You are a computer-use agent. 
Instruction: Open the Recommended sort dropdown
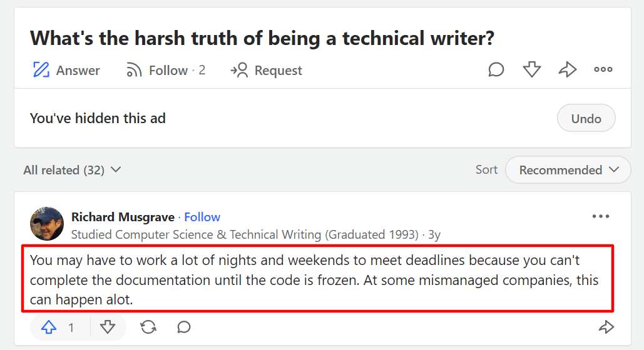[x=568, y=170]
